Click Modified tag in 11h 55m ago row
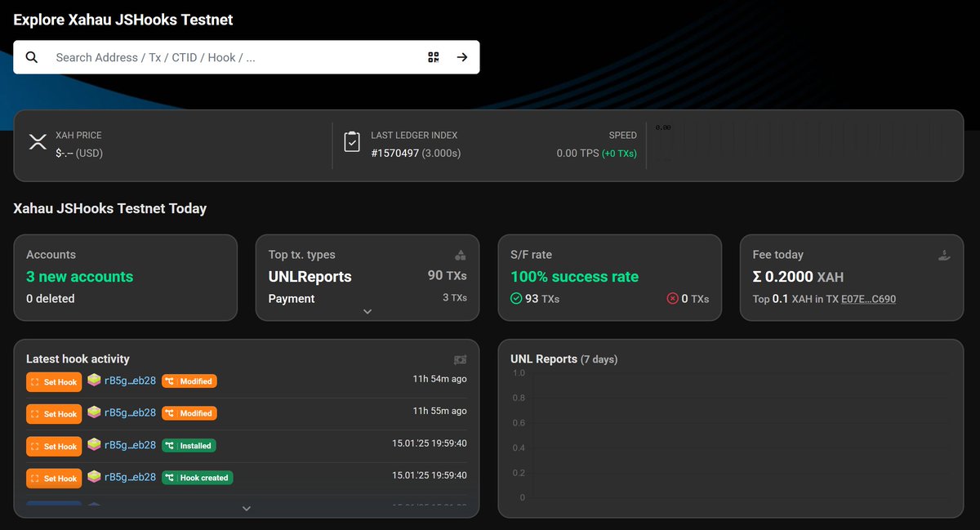The height and width of the screenshot is (530, 980). 189,413
